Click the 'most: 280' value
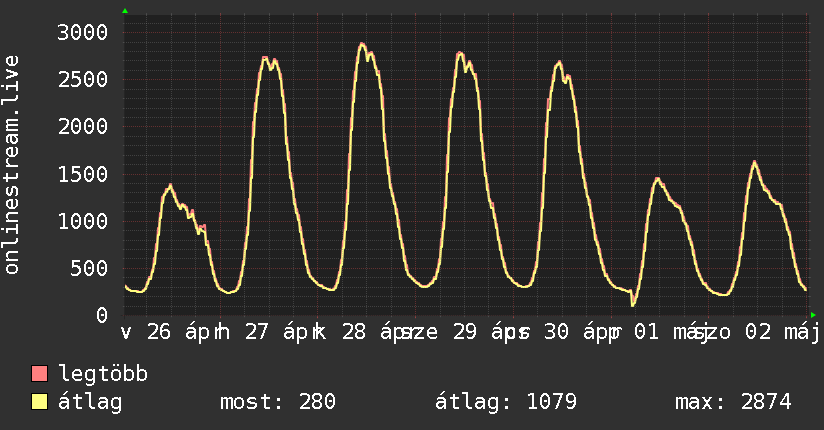 277,402
